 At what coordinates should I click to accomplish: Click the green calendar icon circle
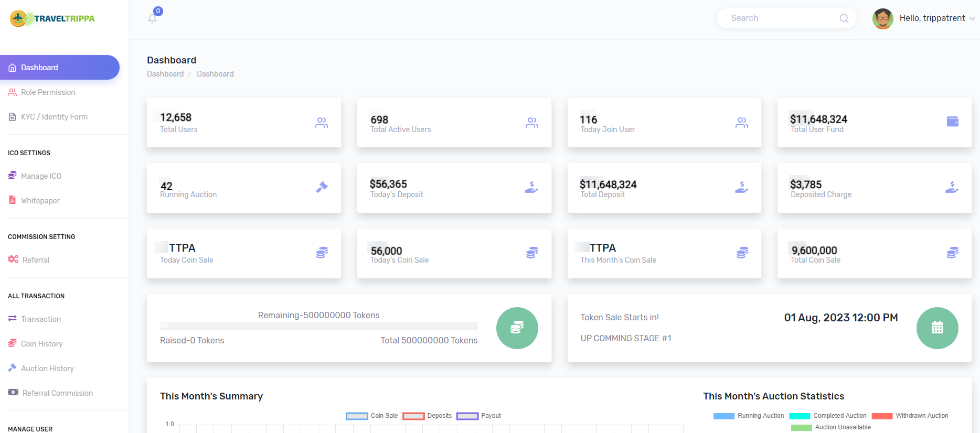tap(937, 328)
